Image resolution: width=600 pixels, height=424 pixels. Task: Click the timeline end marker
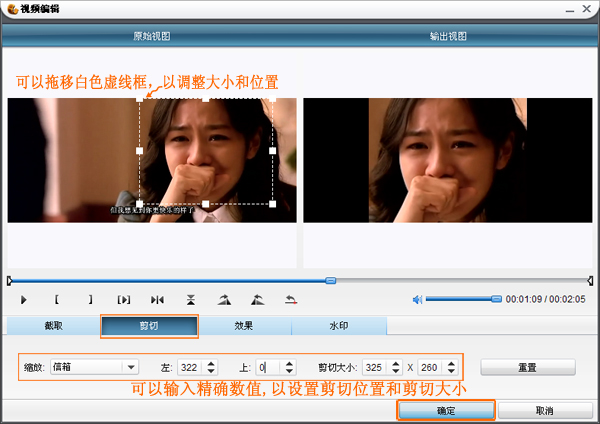coord(590,281)
